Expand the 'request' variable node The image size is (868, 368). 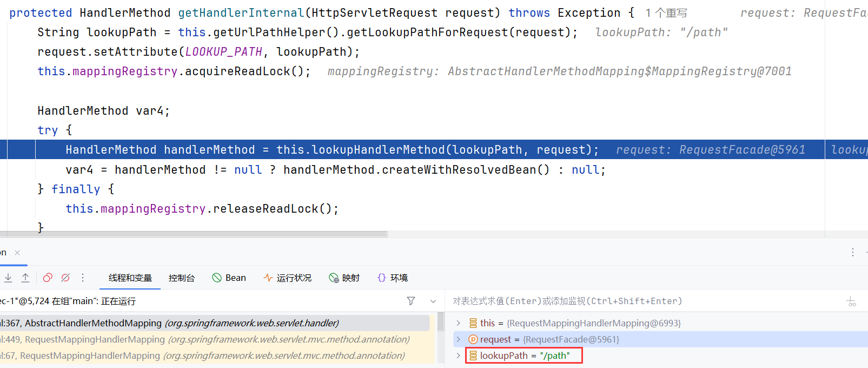click(x=459, y=339)
